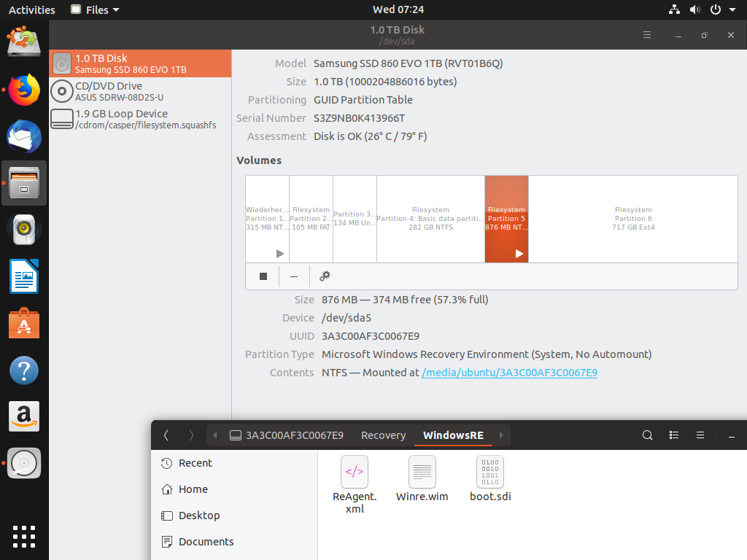Select Partition 5 876 MB volume
The height and width of the screenshot is (560, 747).
506,219
